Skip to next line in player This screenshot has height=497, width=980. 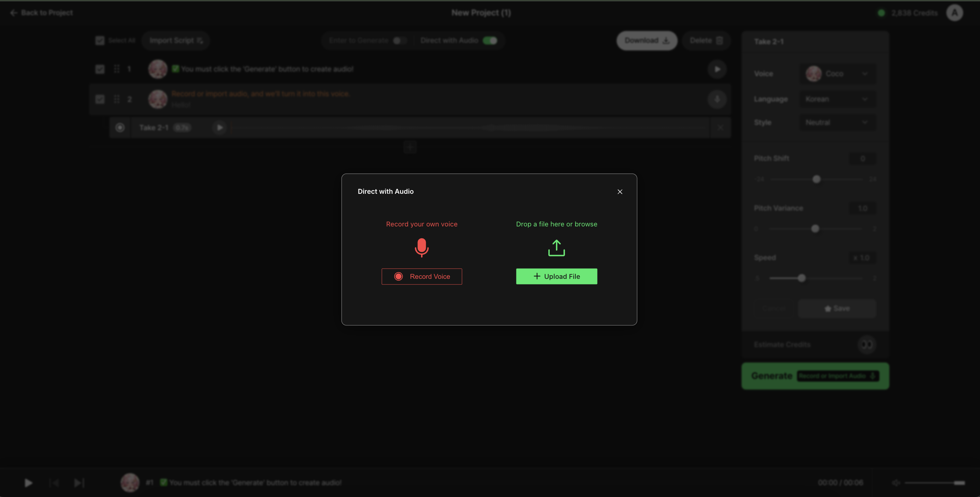pos(79,483)
